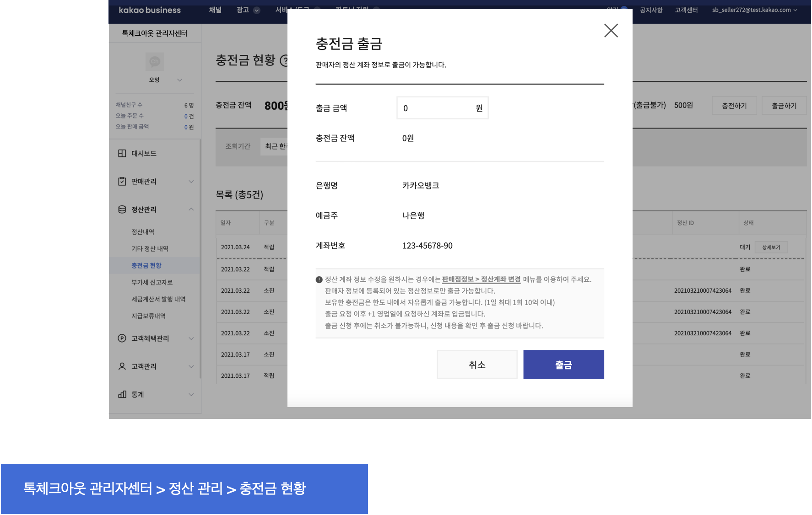Click the 취소 cancel button

tap(477, 365)
